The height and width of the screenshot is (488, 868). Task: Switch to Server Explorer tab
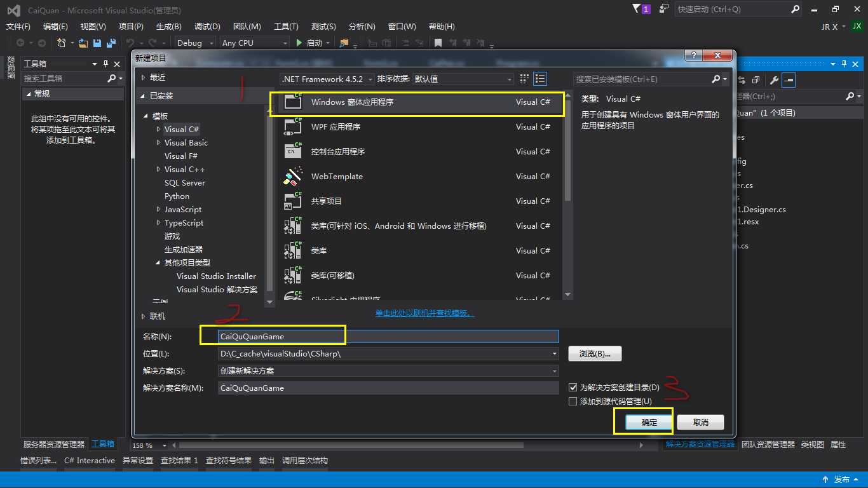pos(54,444)
